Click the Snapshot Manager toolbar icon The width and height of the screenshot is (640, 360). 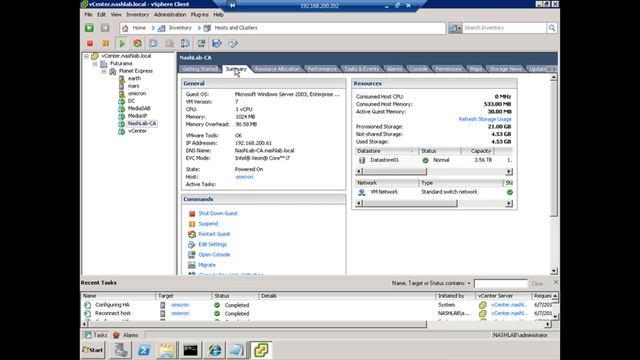pos(185,43)
